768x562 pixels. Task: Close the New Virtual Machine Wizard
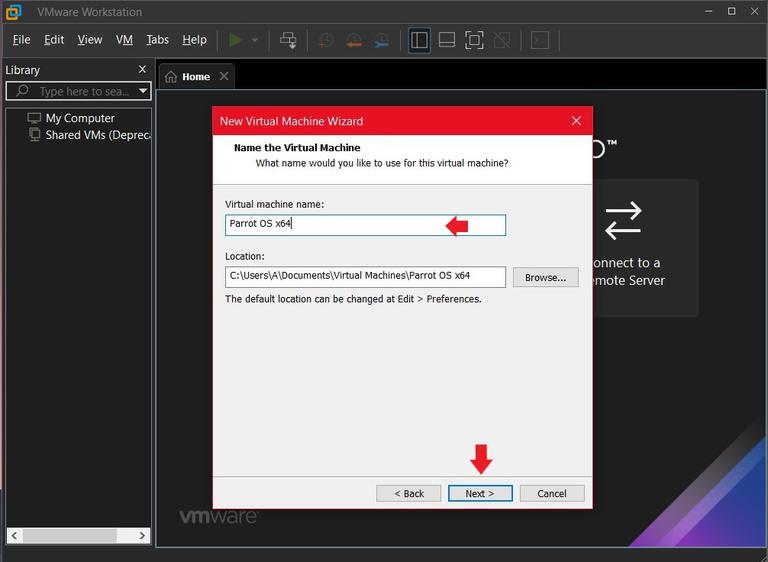click(x=576, y=121)
